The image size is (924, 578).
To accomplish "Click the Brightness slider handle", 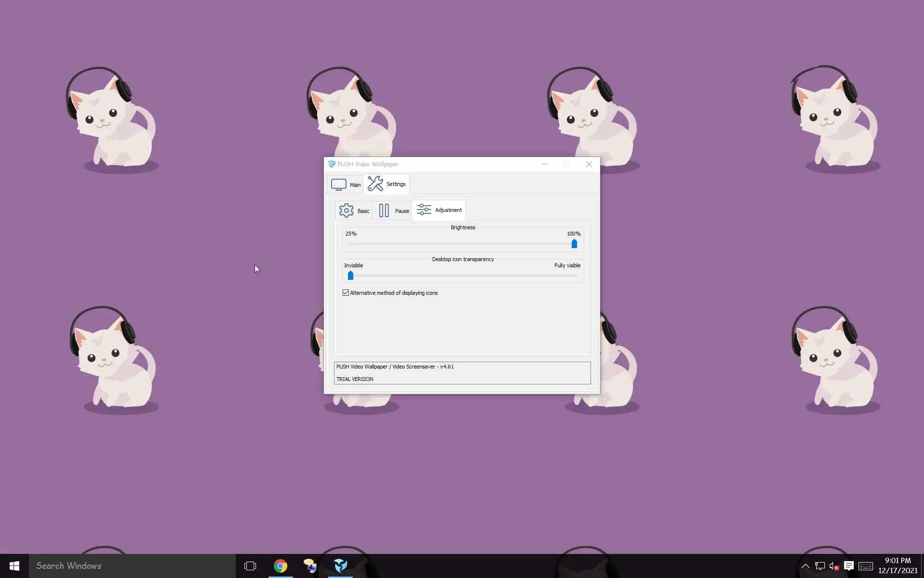I will (x=574, y=244).
